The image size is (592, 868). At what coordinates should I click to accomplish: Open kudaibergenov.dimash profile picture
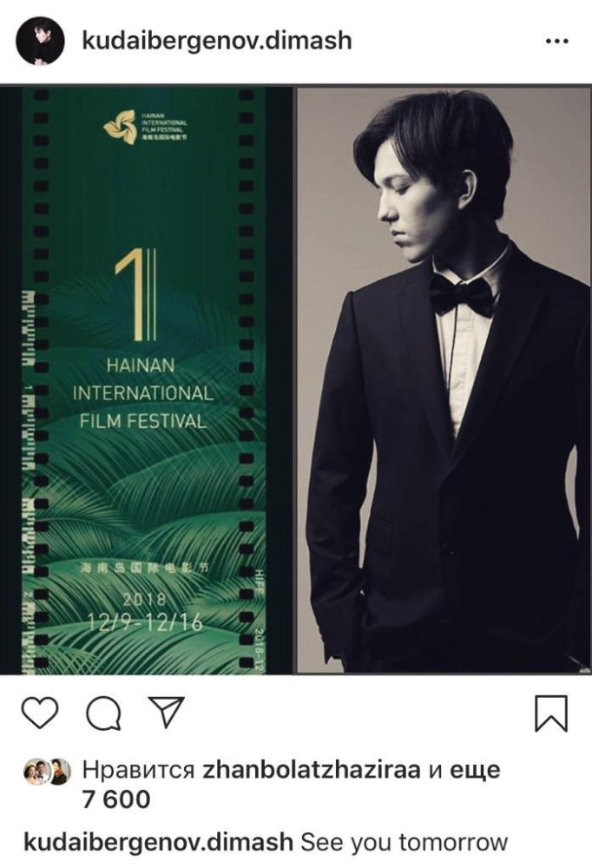[x=41, y=41]
